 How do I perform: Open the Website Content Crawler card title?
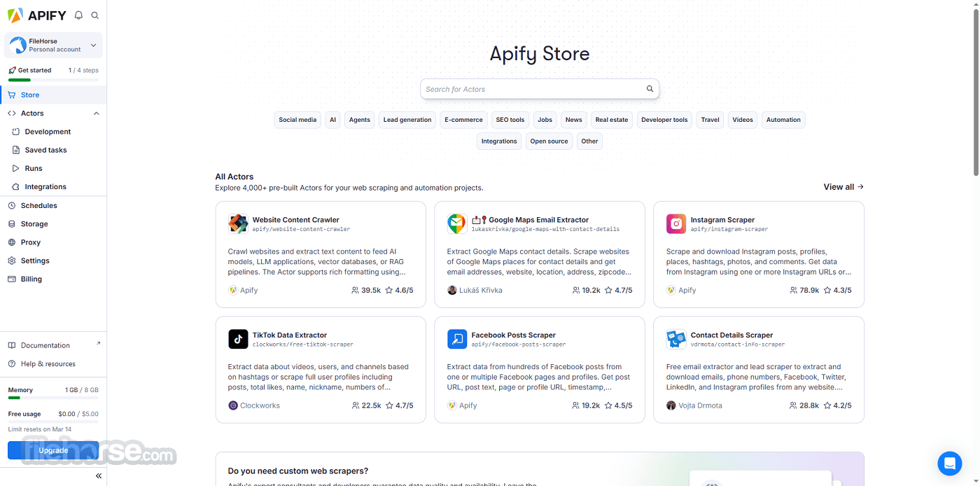295,220
